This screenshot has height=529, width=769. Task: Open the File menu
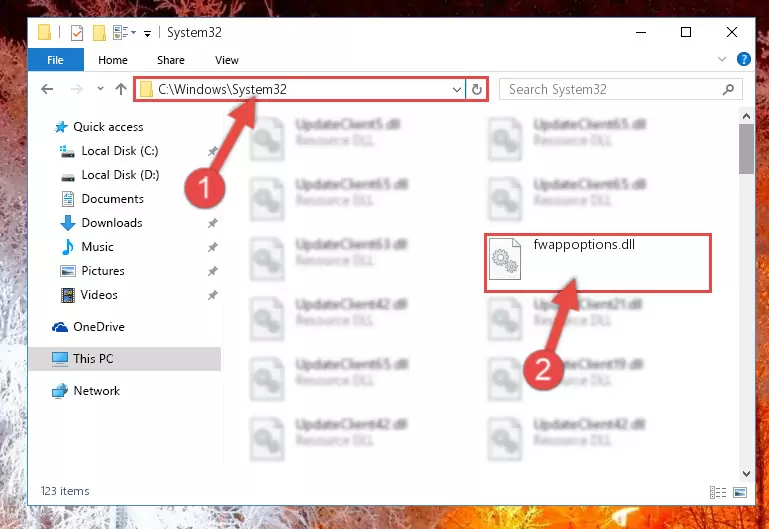(55, 60)
